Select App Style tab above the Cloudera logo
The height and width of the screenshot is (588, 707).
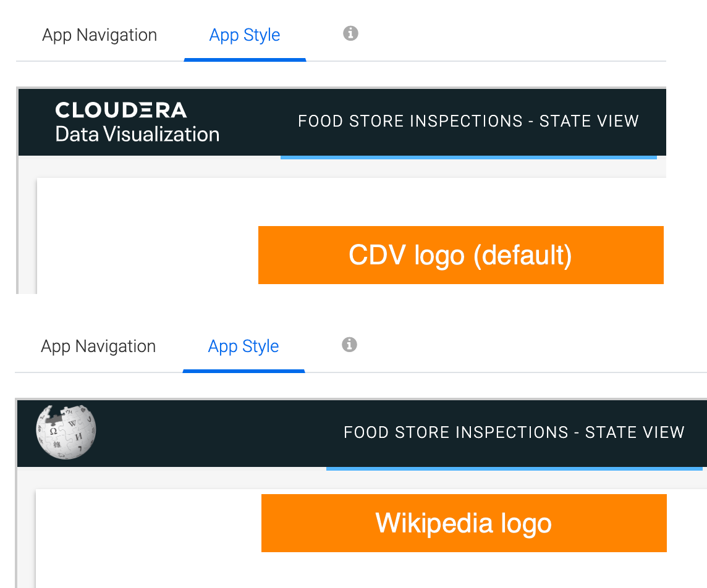point(245,35)
